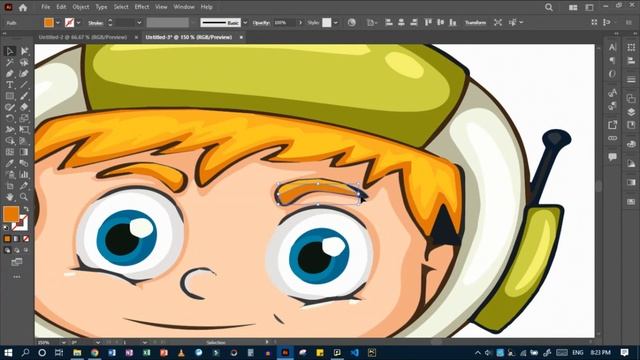
Task: Open the Arrange Documents dropdown
Action: point(573,7)
